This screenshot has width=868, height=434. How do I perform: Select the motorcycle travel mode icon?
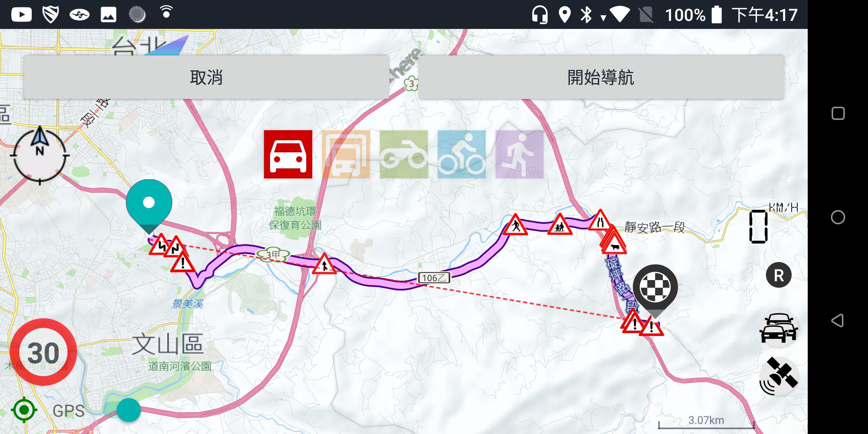[x=404, y=154]
